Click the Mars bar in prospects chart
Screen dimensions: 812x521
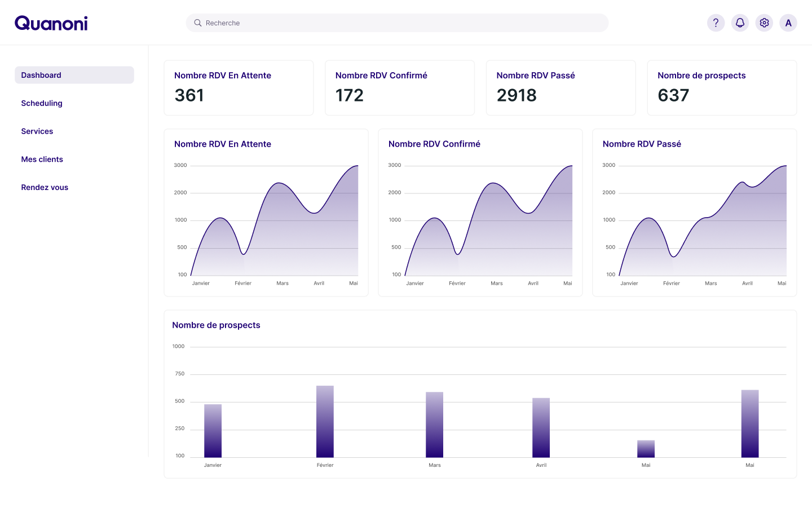coord(435,425)
